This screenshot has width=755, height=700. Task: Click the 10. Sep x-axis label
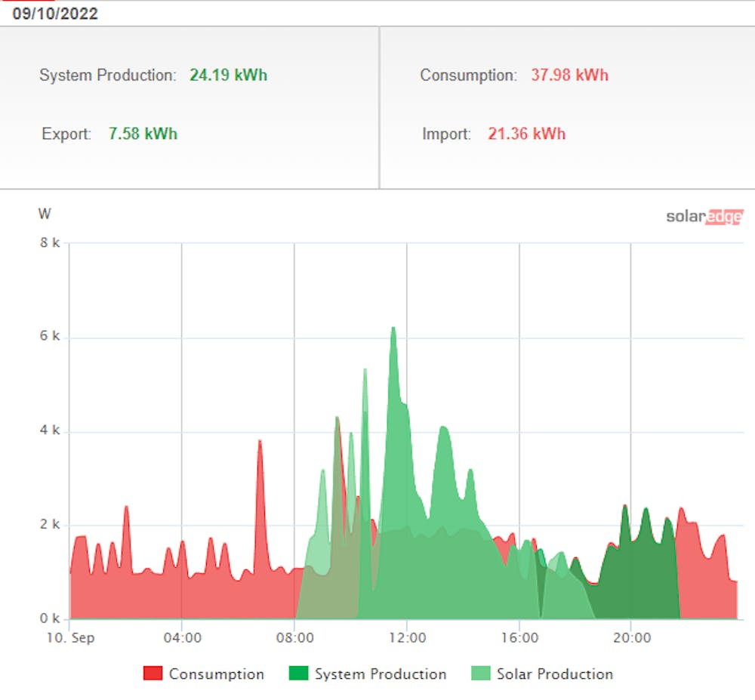point(70,638)
